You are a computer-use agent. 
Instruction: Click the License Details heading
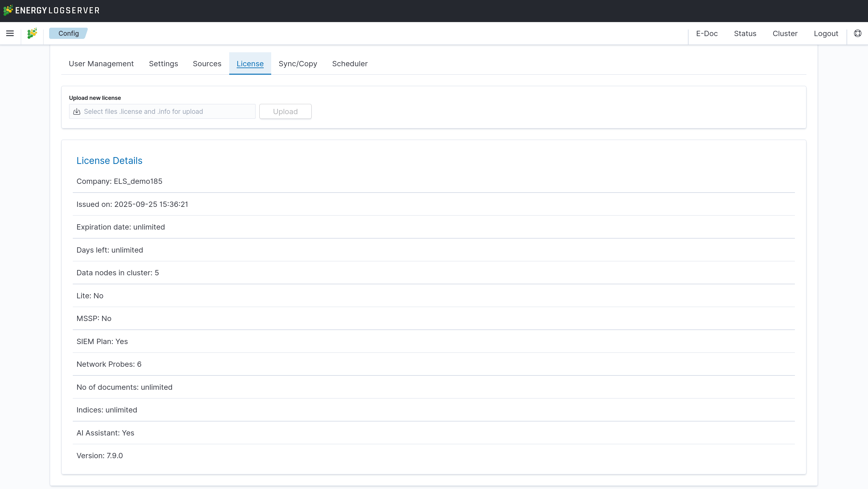(109, 161)
